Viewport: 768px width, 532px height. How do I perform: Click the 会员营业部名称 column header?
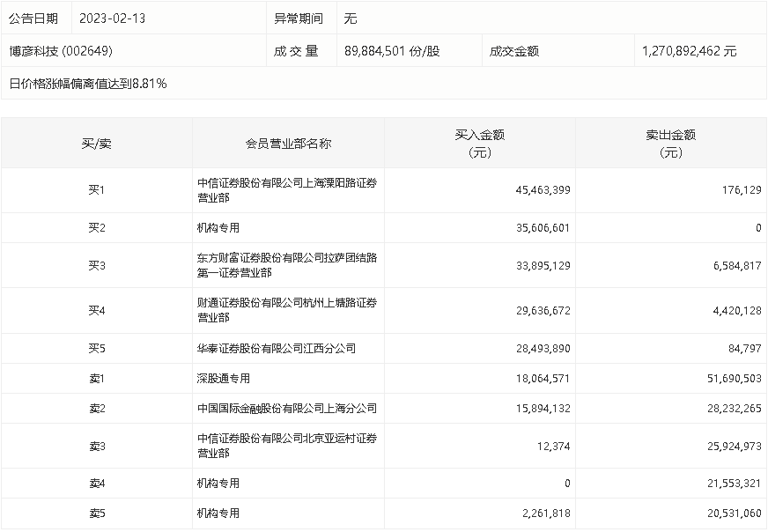289,144
